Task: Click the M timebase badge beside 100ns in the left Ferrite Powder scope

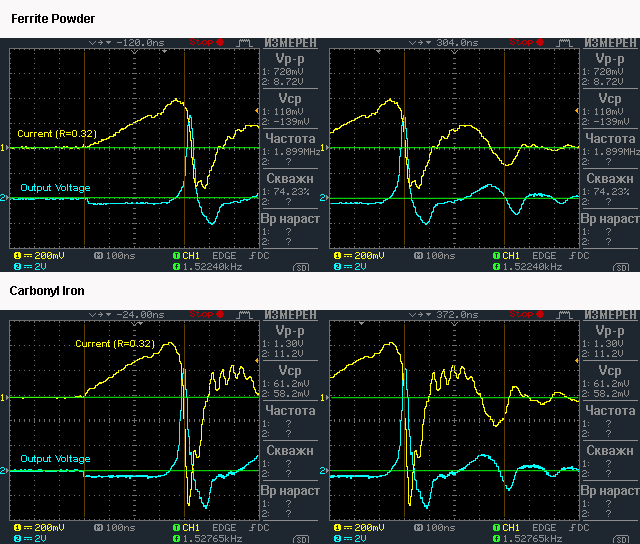Action: pos(98,256)
